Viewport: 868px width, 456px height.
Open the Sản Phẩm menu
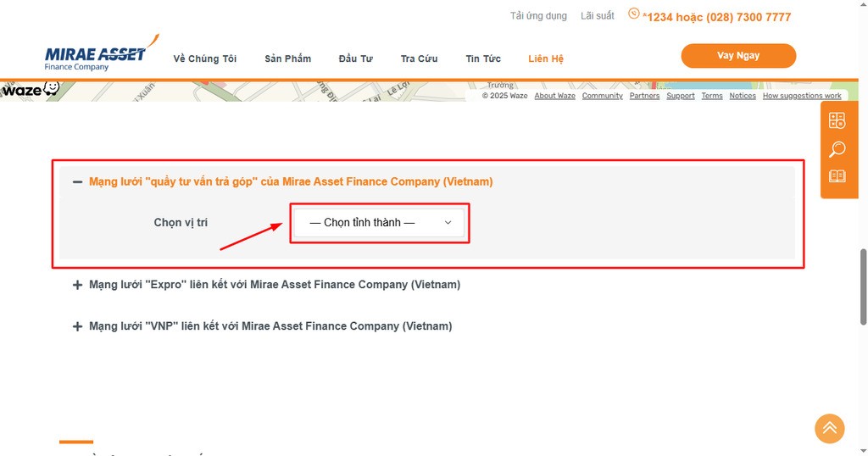[x=288, y=58]
